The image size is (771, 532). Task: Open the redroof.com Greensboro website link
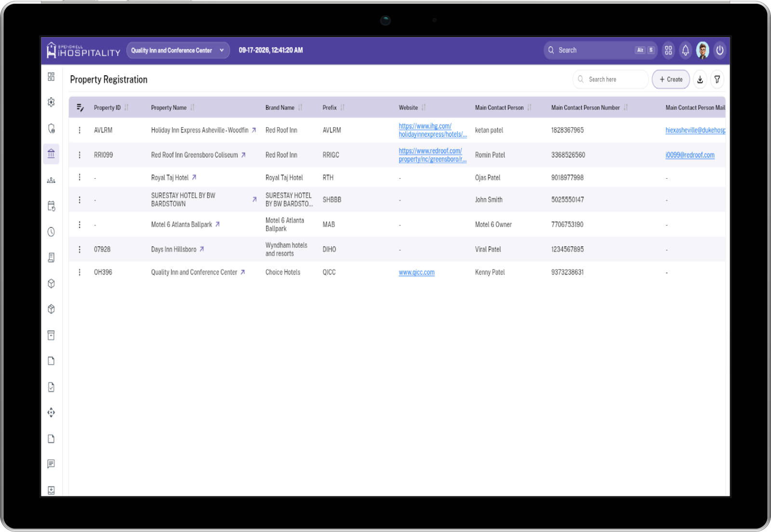(433, 155)
